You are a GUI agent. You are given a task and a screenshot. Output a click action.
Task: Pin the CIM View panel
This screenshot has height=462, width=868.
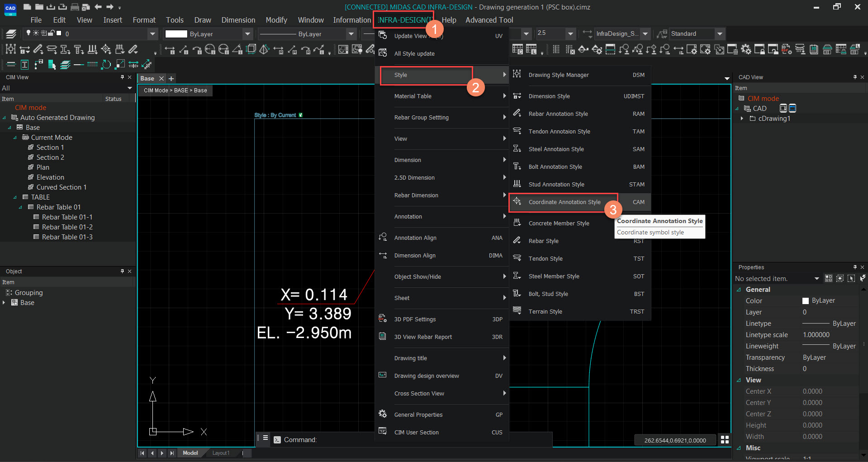[x=122, y=77]
